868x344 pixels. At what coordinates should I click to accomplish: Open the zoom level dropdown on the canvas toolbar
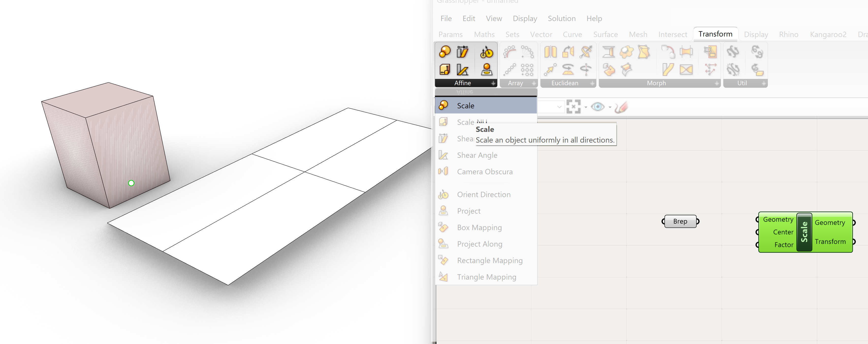(x=559, y=107)
